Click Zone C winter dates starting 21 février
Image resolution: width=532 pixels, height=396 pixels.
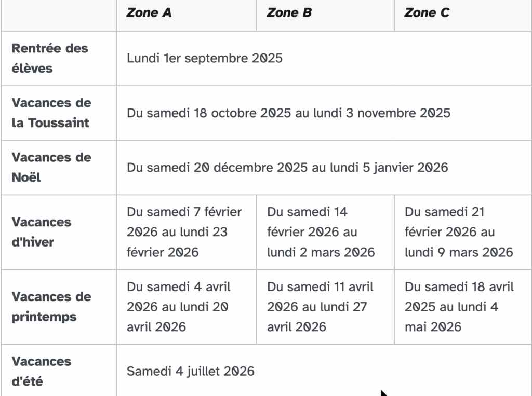point(459,232)
